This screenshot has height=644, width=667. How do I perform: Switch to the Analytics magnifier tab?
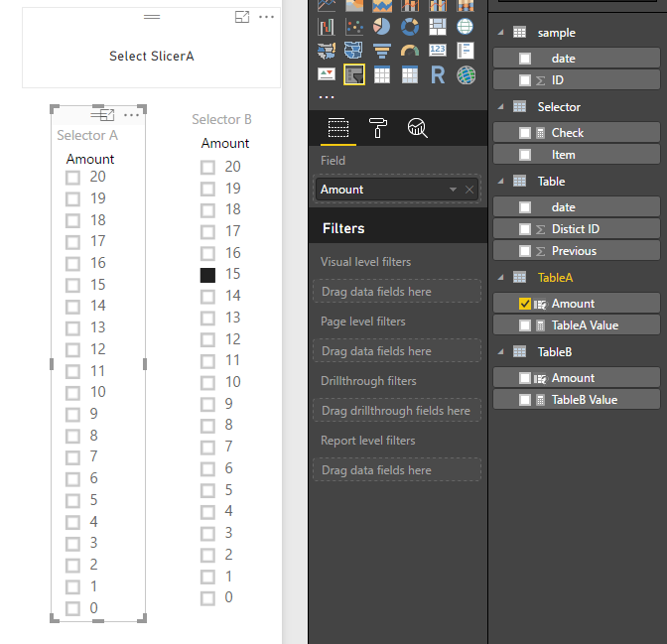(x=417, y=128)
